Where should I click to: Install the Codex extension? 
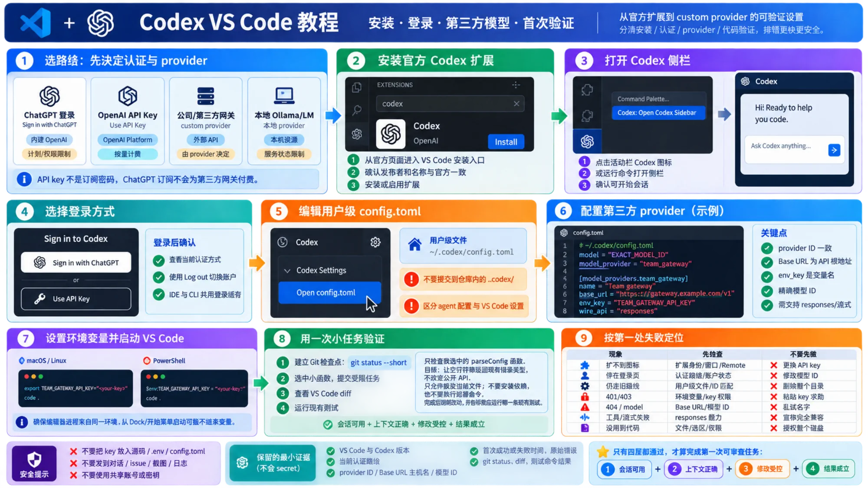(506, 142)
